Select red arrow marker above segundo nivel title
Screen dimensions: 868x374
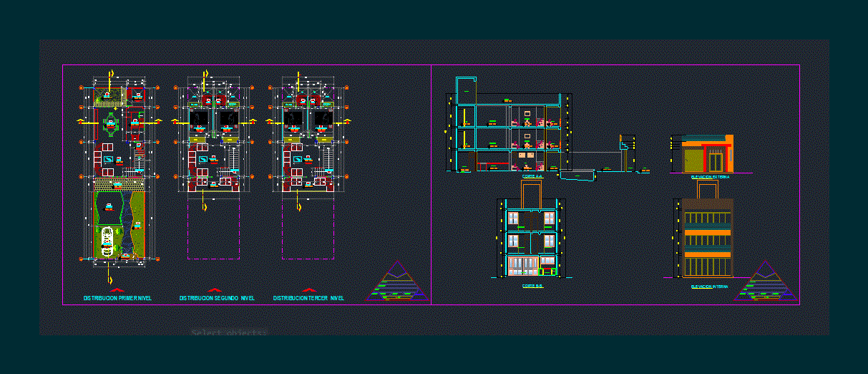[x=214, y=290]
